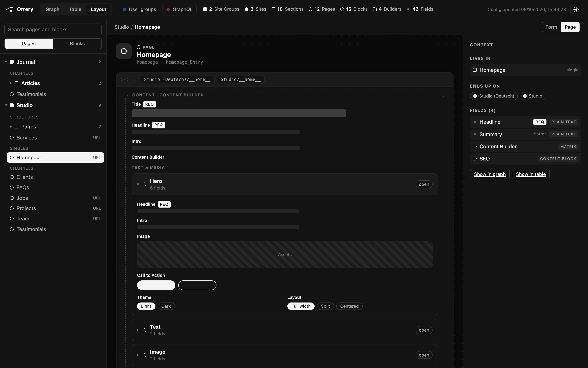Click the Title placeholder input bar
The image size is (588, 368).
(x=239, y=113)
